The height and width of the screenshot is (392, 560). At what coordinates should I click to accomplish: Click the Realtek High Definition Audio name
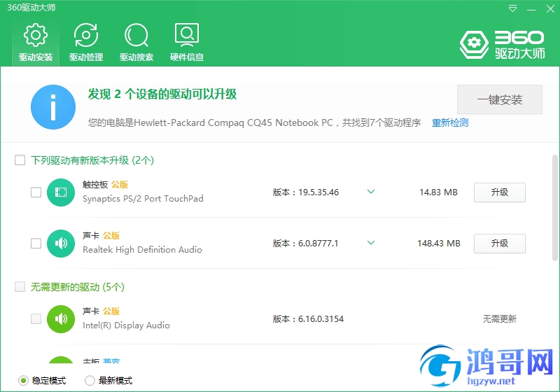(142, 250)
